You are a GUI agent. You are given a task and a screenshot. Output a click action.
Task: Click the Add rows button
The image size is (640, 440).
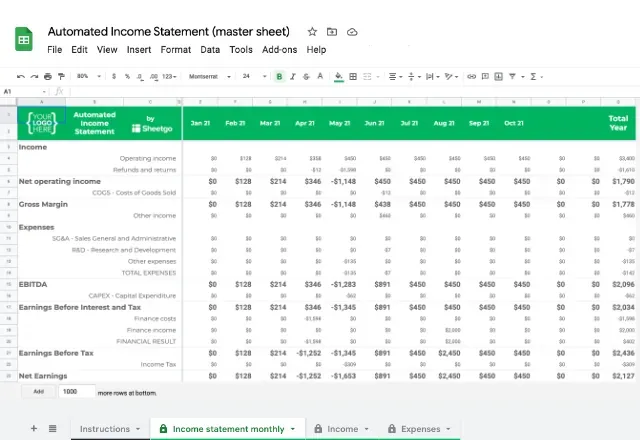(x=38, y=392)
